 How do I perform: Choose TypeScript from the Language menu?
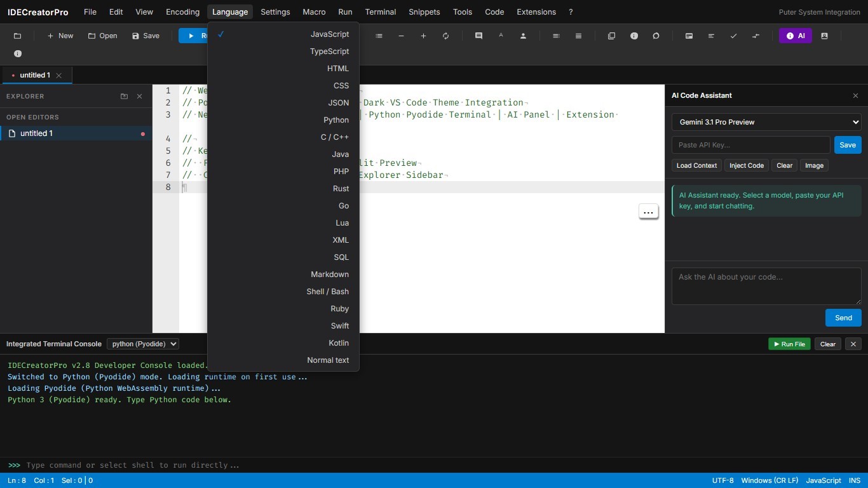click(283, 51)
